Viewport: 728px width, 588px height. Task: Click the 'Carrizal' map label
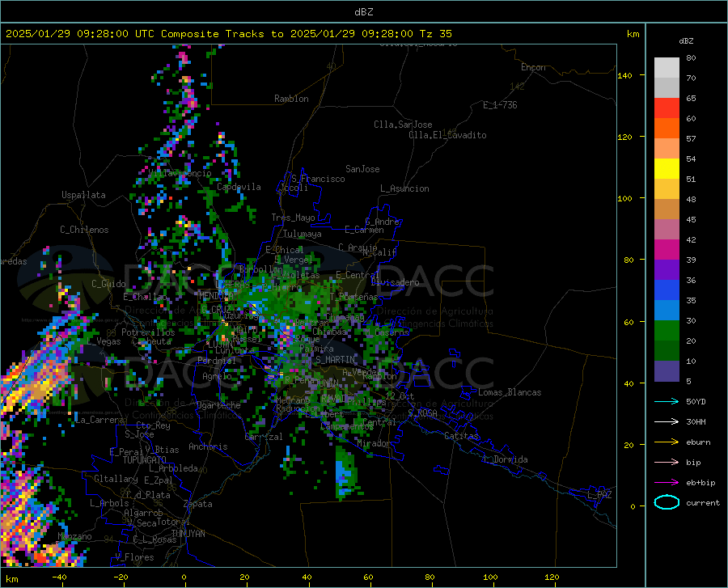pyautogui.click(x=264, y=437)
